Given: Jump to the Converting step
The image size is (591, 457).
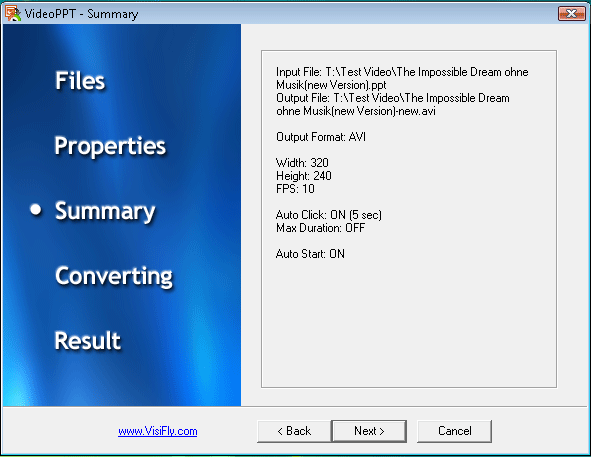Looking at the screenshot, I should pos(114,276).
